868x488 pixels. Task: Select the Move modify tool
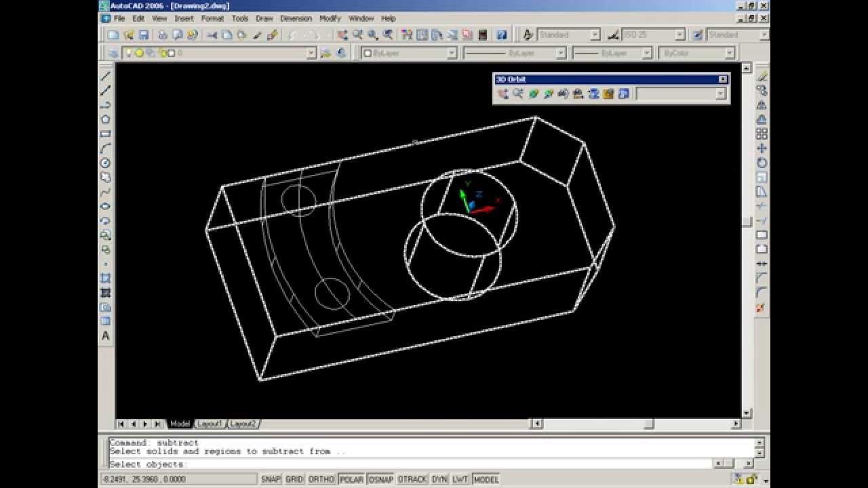[x=762, y=148]
